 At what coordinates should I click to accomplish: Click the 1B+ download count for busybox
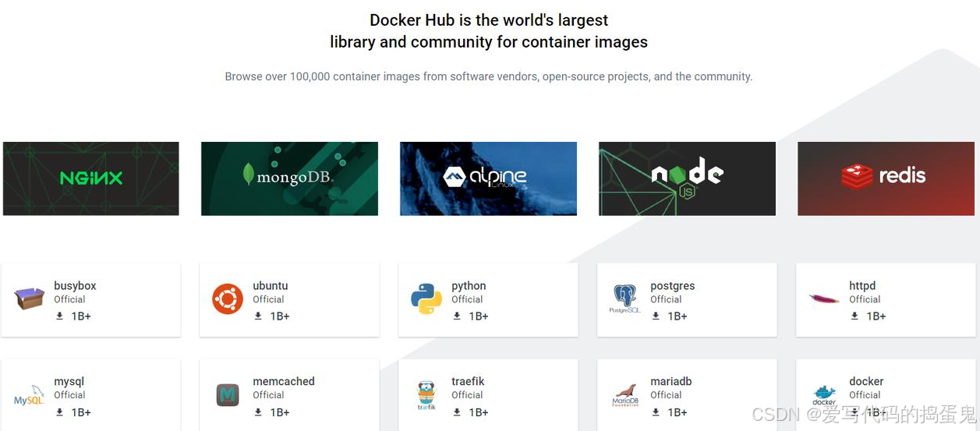81,316
